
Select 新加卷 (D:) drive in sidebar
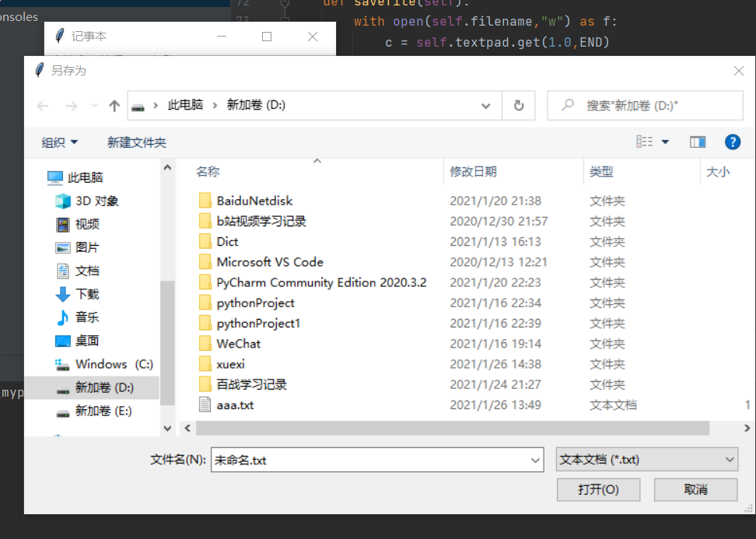click(92, 387)
